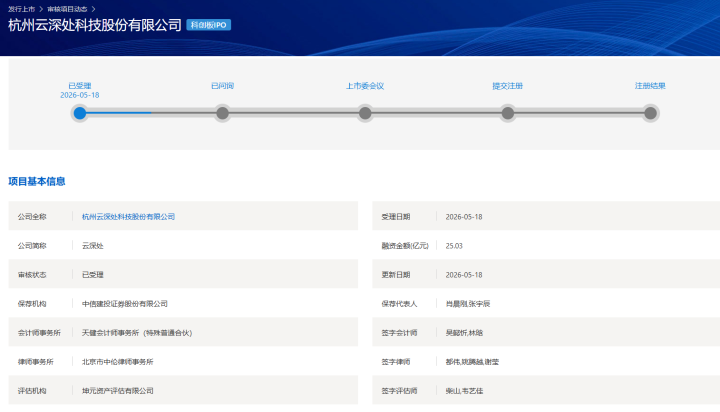Screen dimensions: 720x412
Task: Click the 公司全称 field label
Action: pos(32,217)
